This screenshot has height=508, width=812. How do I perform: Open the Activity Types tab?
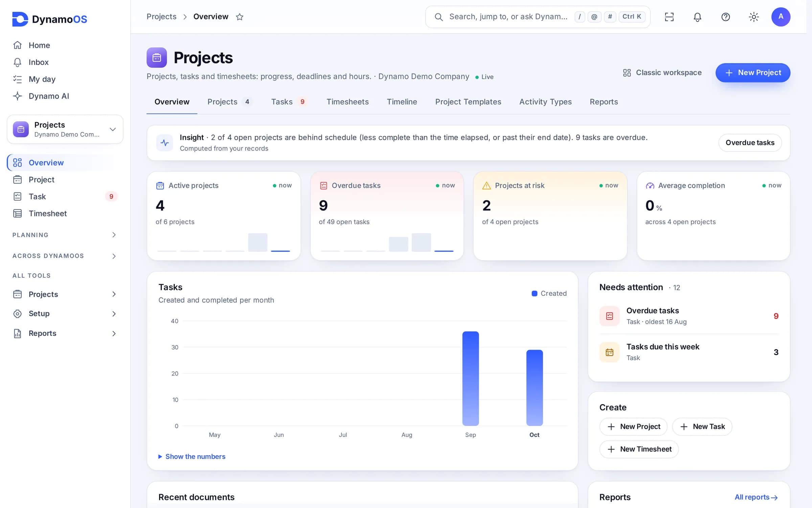click(x=545, y=102)
